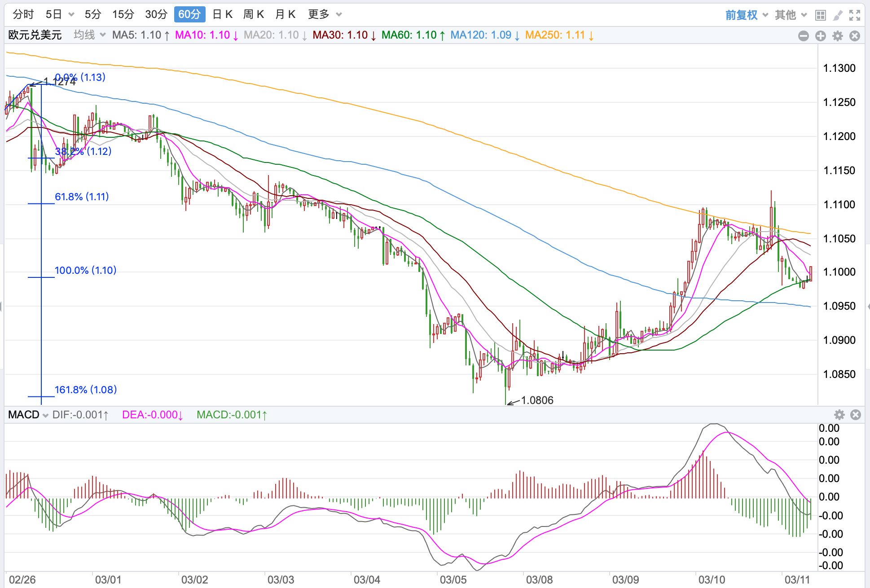Toggle the MA120 line label
The image size is (870, 588).
pyautogui.click(x=485, y=35)
